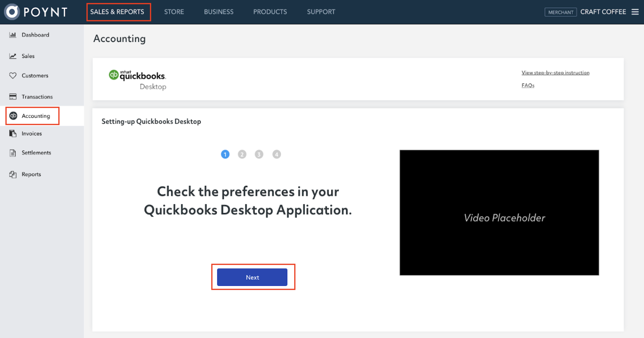Image resolution: width=644 pixels, height=338 pixels.
Task: Click the Dashboard icon in sidebar
Action: 12,35
